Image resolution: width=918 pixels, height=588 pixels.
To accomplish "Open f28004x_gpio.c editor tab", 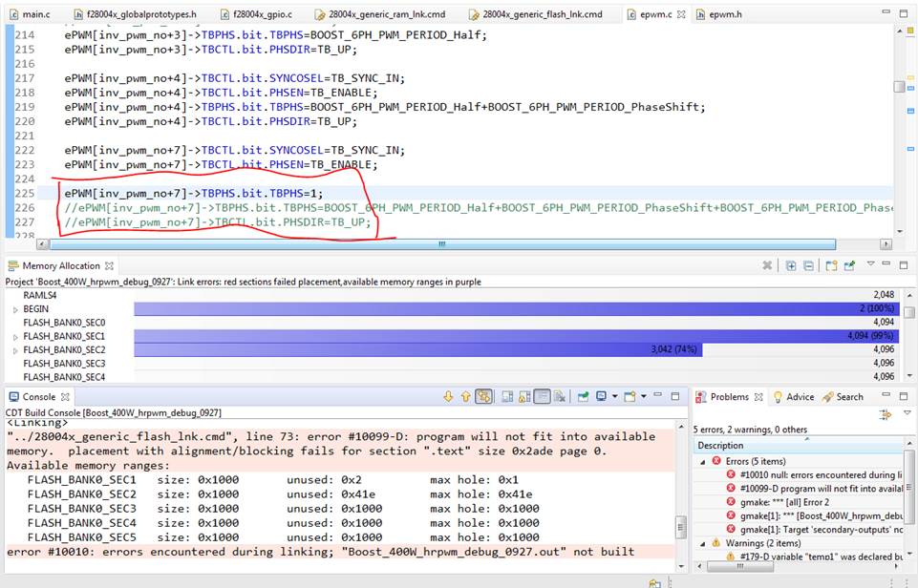I will [256, 14].
